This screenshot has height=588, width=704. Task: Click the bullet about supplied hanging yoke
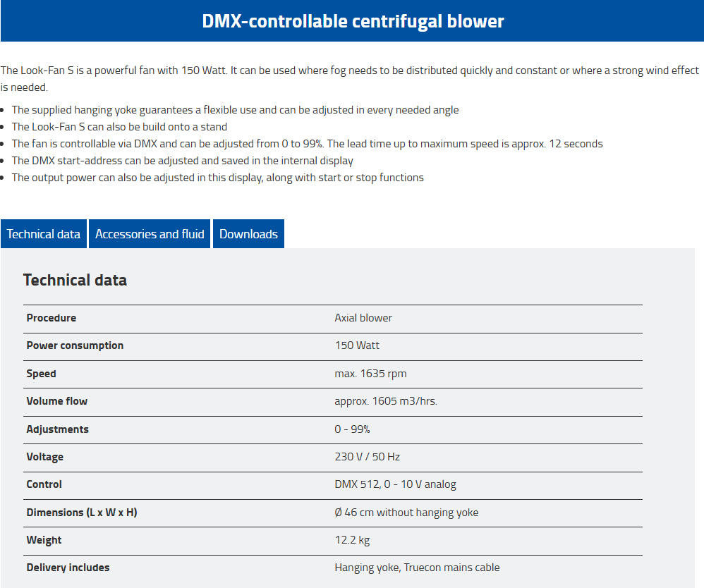(236, 110)
